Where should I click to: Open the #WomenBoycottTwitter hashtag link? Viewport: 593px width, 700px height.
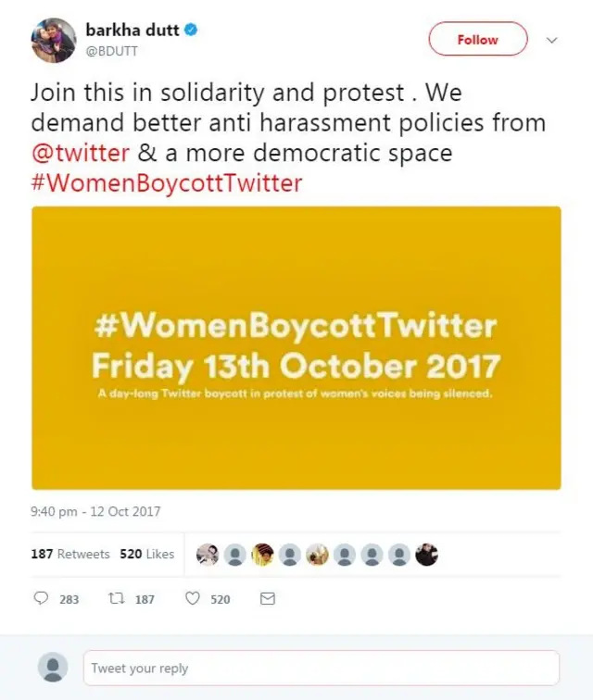(x=167, y=182)
